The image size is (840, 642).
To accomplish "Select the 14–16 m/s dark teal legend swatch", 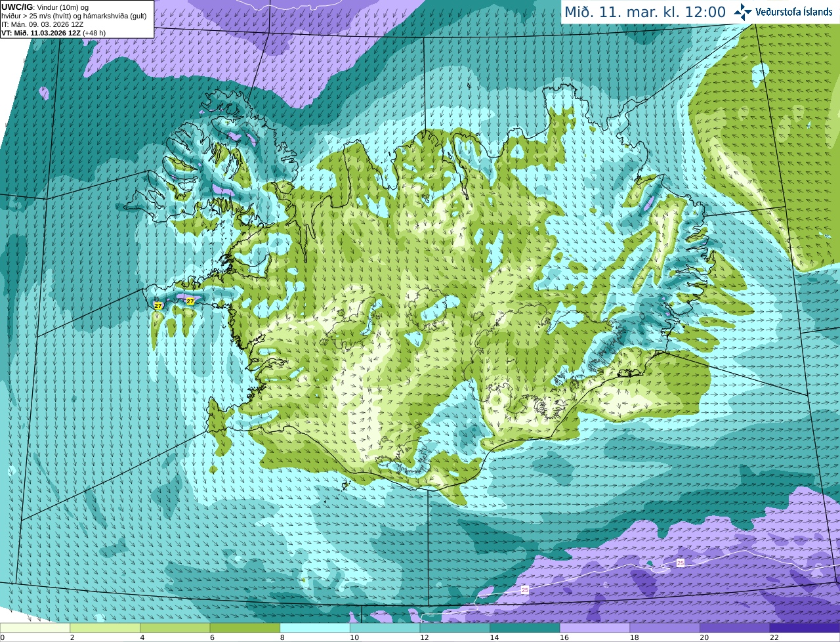I will [x=525, y=628].
